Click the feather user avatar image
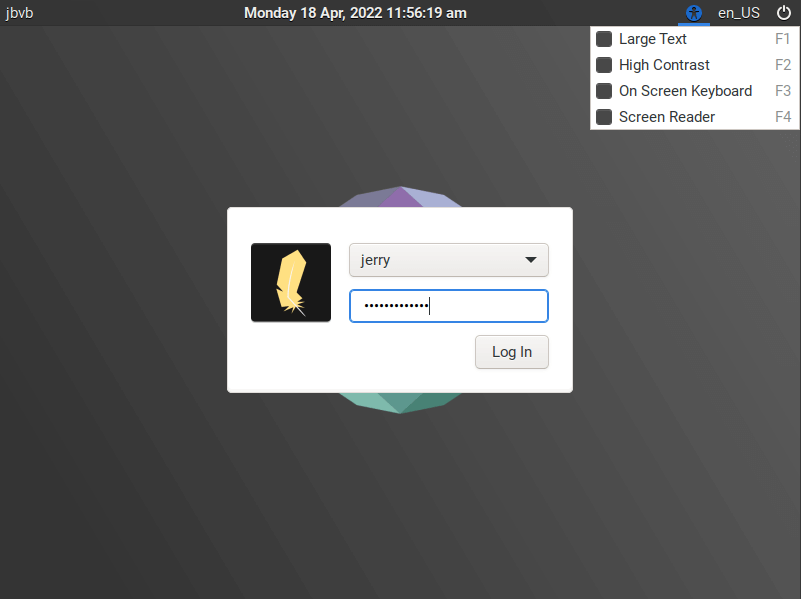 click(x=290, y=282)
